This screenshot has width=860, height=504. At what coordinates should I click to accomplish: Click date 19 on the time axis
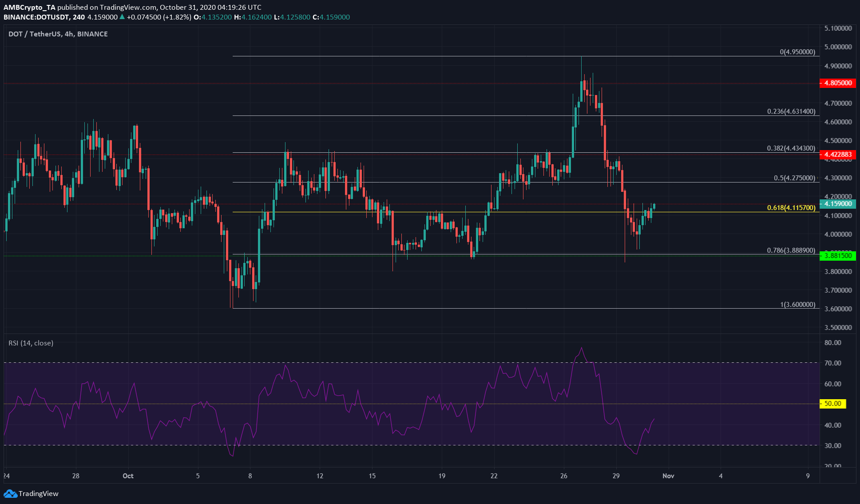coord(442,476)
